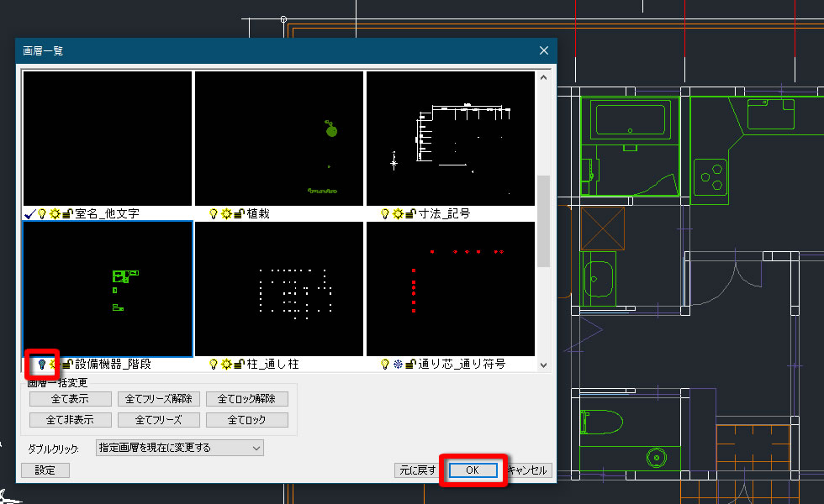The image size is (824, 504).
Task: Open the ダブルクリック action dropdown
Action: tap(180, 448)
